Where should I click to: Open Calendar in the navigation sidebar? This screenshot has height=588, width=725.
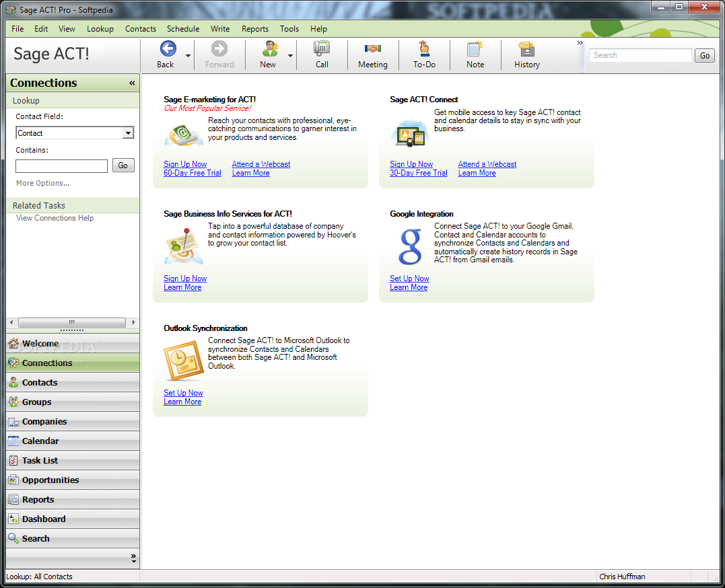pyautogui.click(x=73, y=441)
